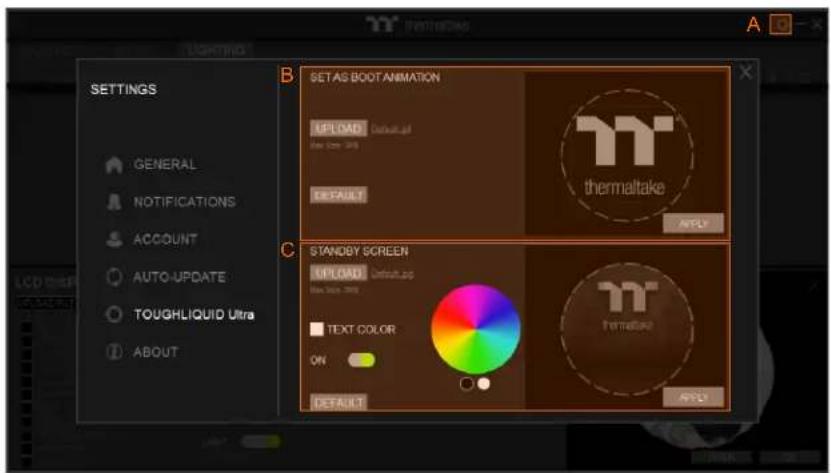Click the boot animation preview circle
This screenshot has width=831, height=473.
pos(626,155)
